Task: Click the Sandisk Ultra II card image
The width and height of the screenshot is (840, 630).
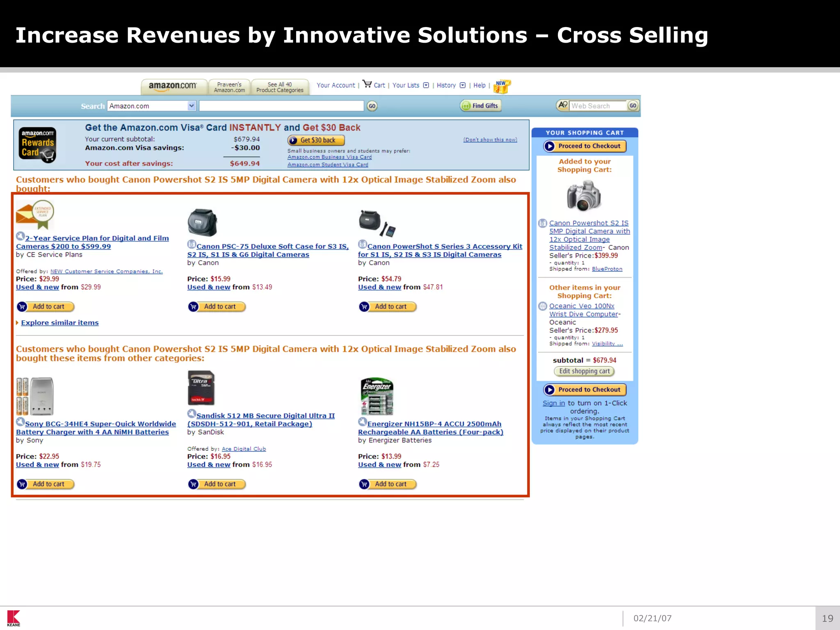Action: (201, 388)
